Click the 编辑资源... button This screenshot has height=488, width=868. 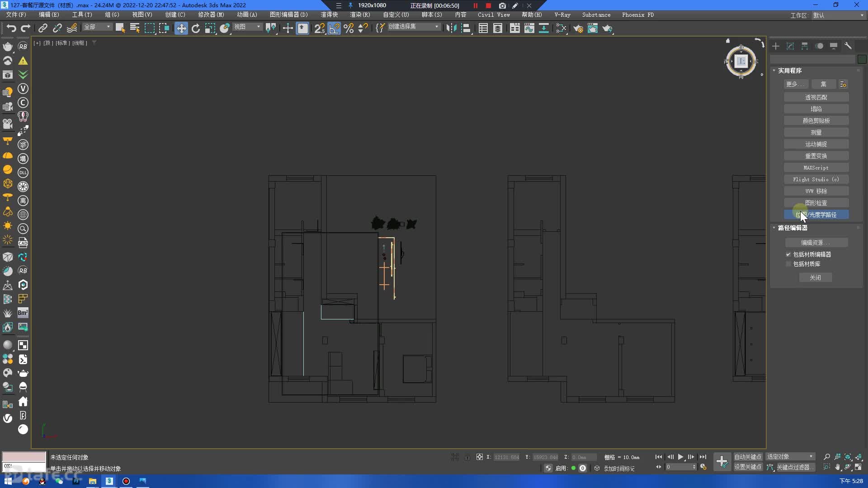[x=816, y=243]
